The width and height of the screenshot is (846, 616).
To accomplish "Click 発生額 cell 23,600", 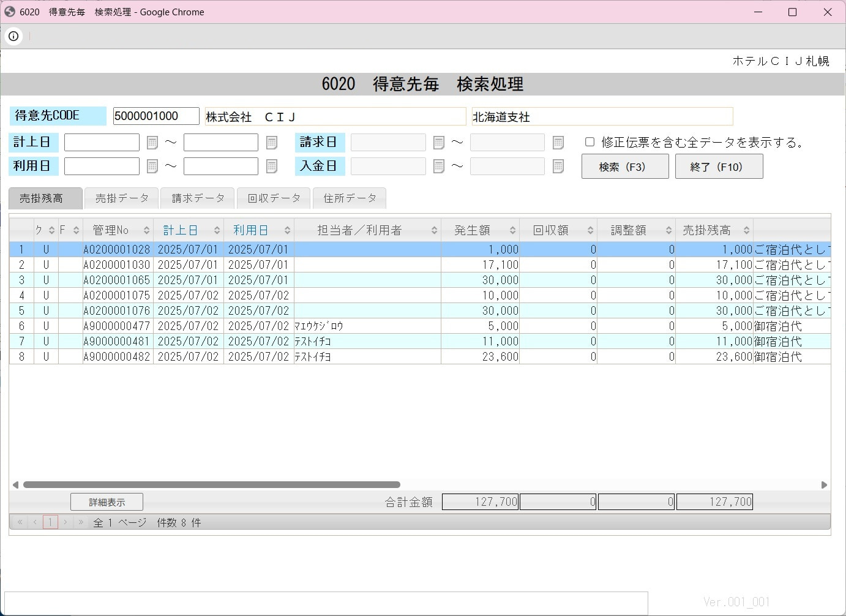I will point(480,356).
